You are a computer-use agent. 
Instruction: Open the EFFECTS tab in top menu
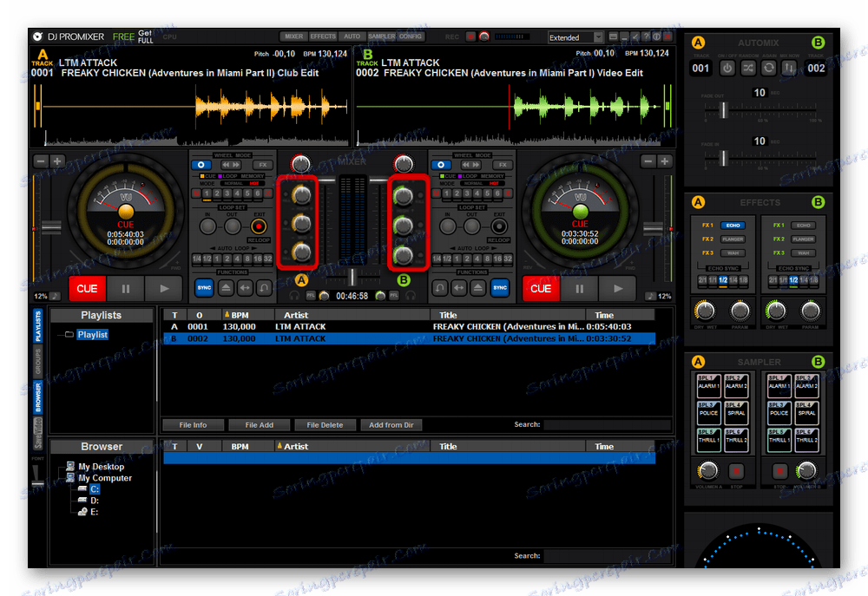pyautogui.click(x=323, y=36)
